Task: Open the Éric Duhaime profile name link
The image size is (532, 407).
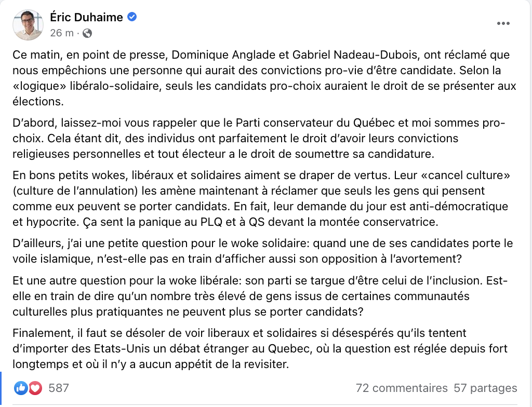Action: pos(87,17)
